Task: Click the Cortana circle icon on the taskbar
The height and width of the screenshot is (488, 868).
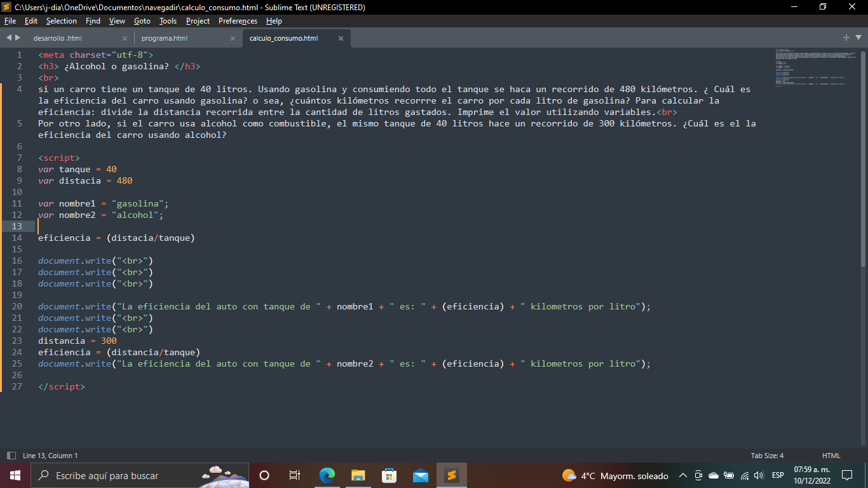Action: click(264, 475)
